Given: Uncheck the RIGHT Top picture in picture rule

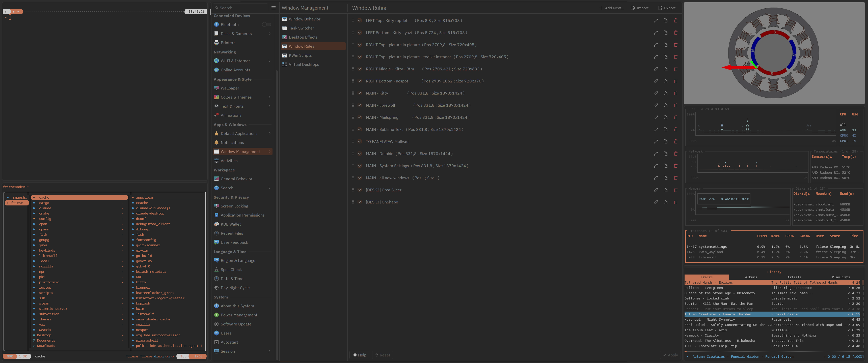Looking at the screenshot, I should (x=360, y=45).
